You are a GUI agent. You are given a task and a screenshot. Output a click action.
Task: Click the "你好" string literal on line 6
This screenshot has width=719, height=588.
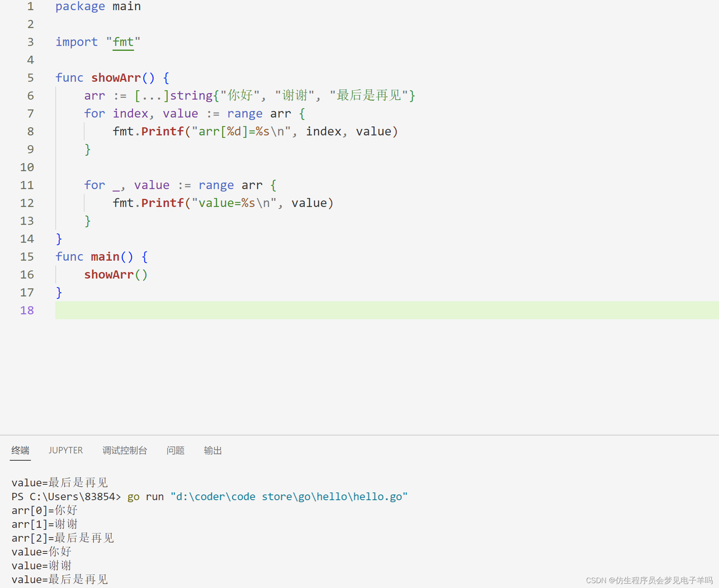click(240, 96)
